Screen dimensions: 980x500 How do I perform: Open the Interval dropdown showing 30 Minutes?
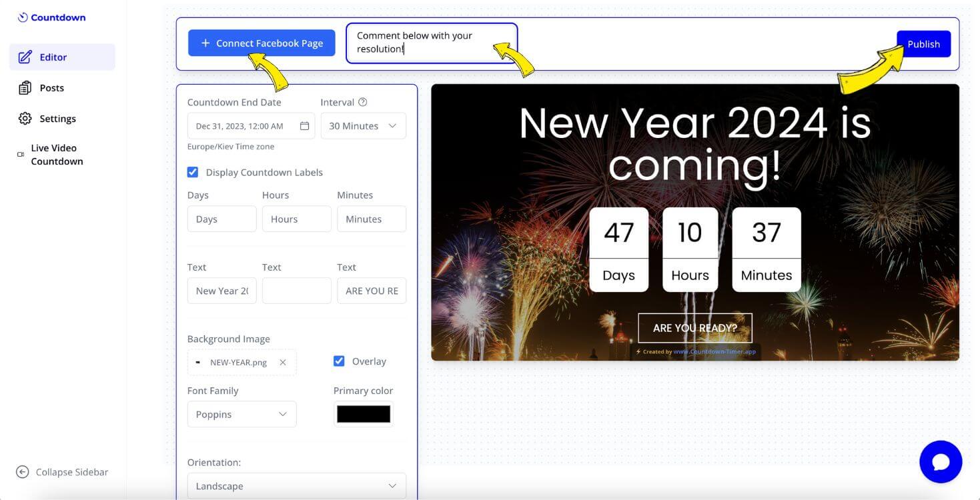click(x=363, y=125)
